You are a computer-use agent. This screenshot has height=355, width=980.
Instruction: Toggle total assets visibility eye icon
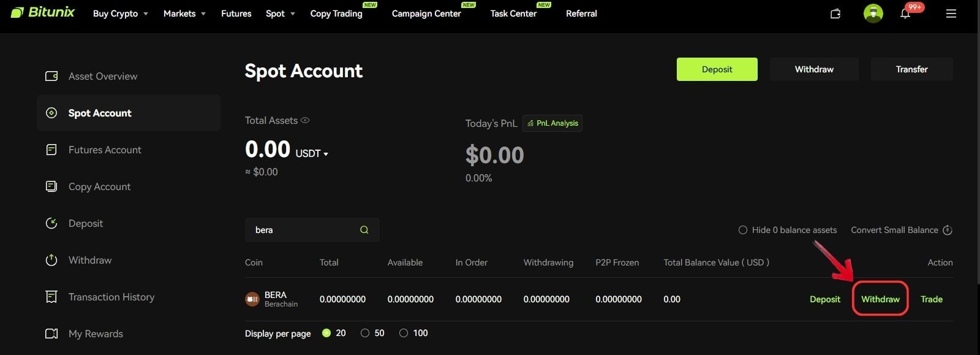[x=305, y=120]
